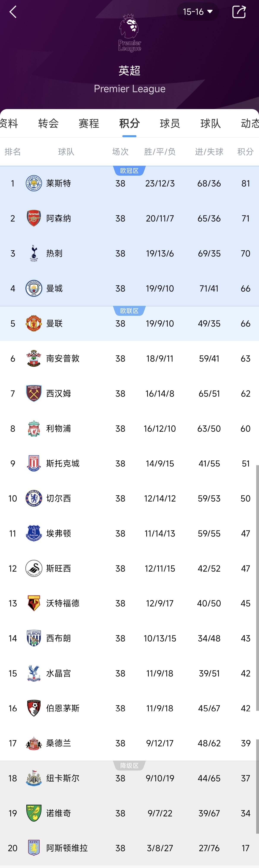Tap the Norwich City club crest
This screenshot has height=868, width=259.
tap(34, 813)
